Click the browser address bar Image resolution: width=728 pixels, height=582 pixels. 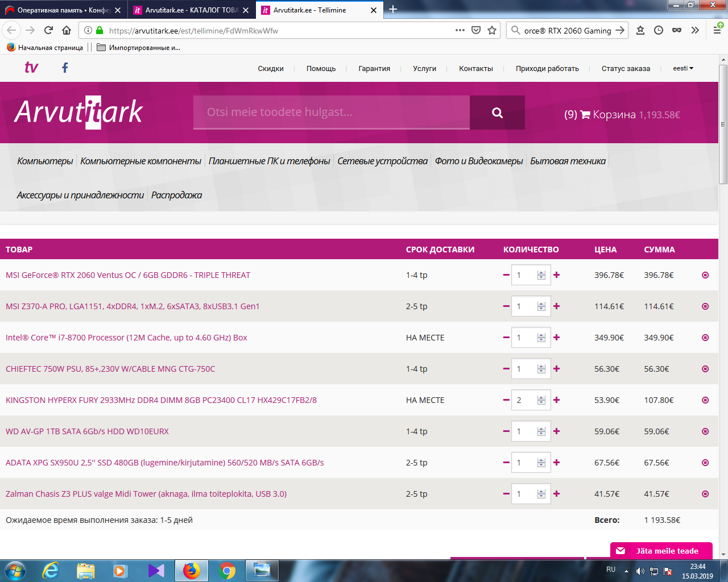point(279,31)
